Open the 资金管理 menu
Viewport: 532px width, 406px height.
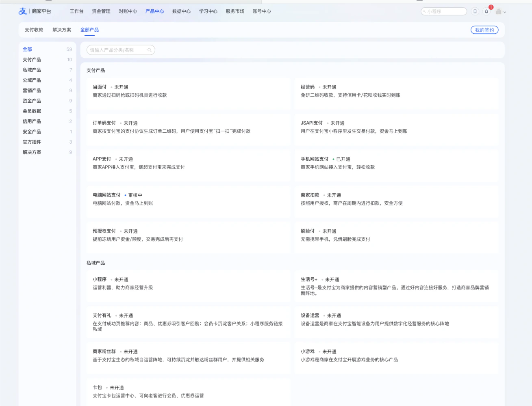(101, 11)
